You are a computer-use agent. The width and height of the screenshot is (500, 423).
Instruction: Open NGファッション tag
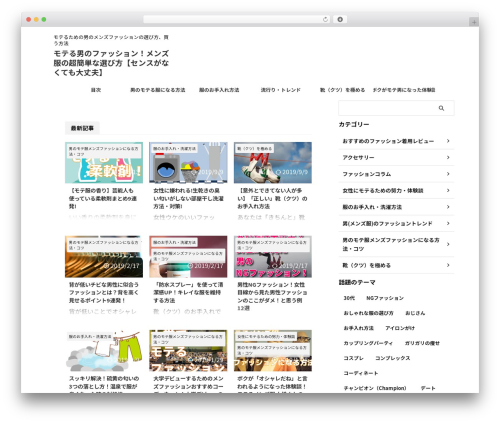(385, 298)
